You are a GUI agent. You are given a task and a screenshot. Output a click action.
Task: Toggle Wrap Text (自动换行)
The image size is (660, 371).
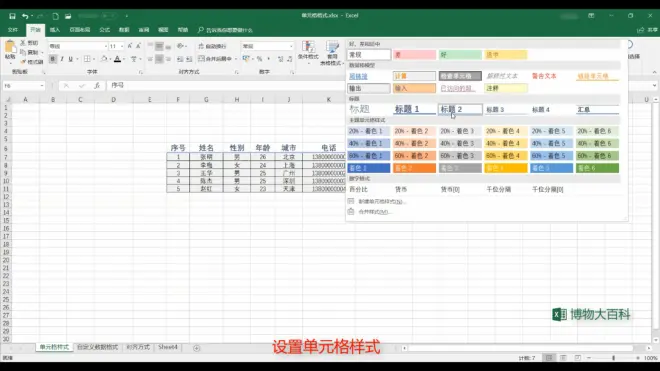pyautogui.click(x=212, y=46)
